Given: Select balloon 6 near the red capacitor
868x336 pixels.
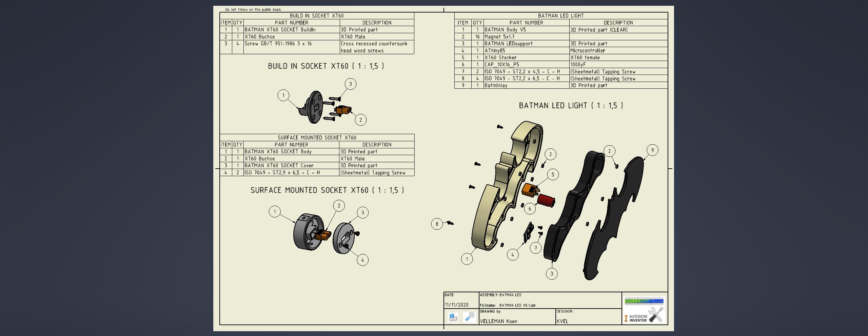Looking at the screenshot, I should point(530,209).
